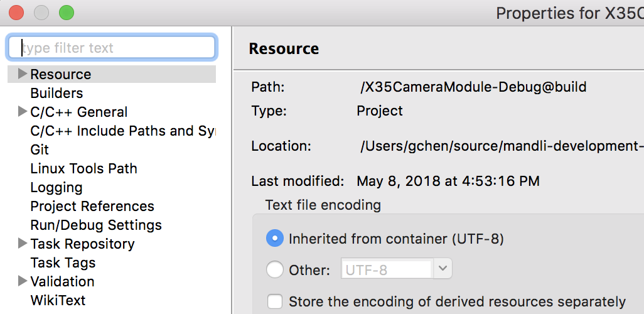
Task: Expand the C/C++ General node
Action: 23,112
